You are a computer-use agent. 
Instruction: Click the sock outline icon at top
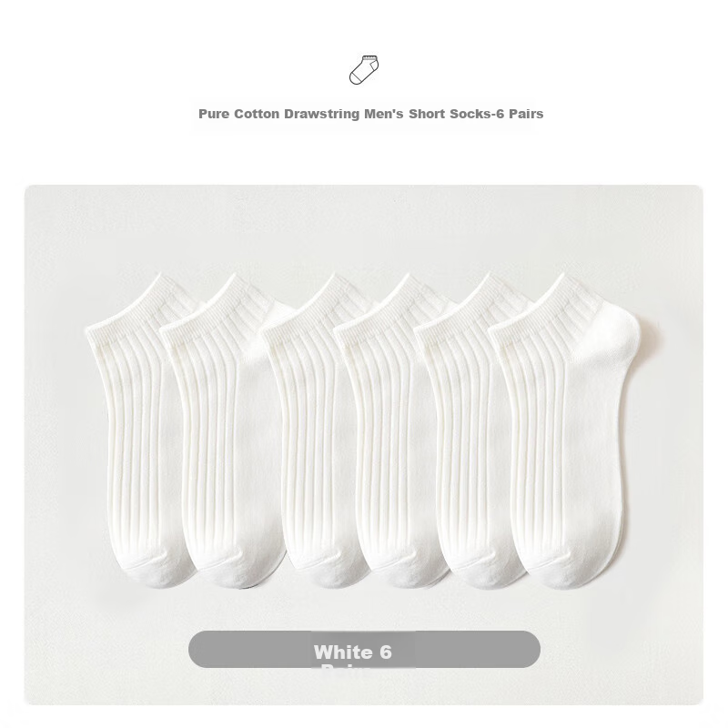click(x=364, y=70)
